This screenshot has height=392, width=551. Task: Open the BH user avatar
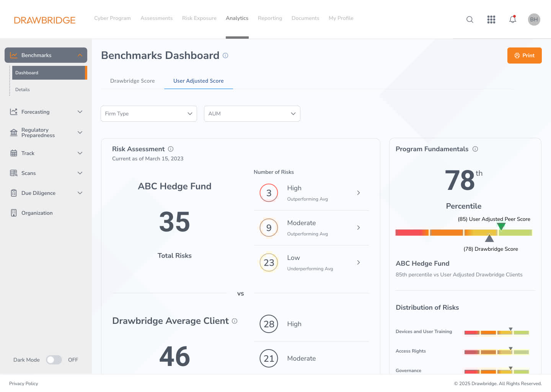534,20
